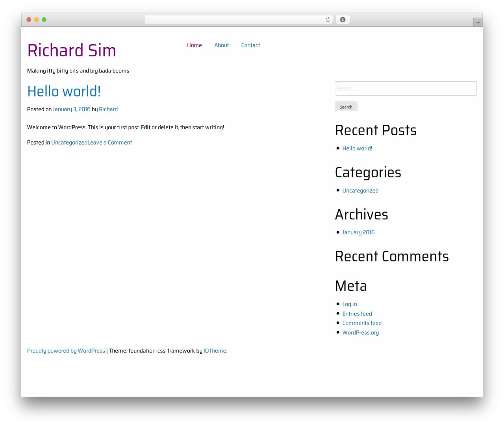This screenshot has height=427, width=504.
Task: Click the 'Welcome to WordPress' post text
Action: 126,128
